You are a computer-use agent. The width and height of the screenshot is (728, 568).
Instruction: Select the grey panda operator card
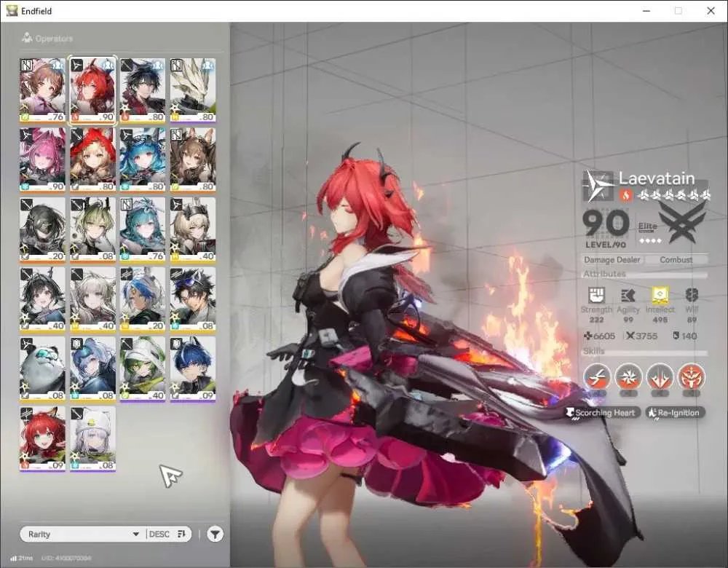click(x=42, y=368)
